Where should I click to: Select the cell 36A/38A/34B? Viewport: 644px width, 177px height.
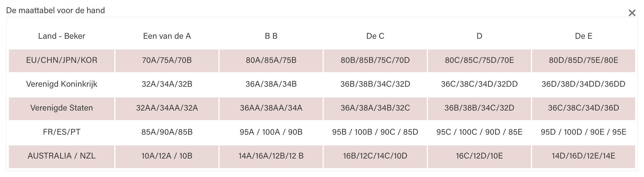click(271, 84)
